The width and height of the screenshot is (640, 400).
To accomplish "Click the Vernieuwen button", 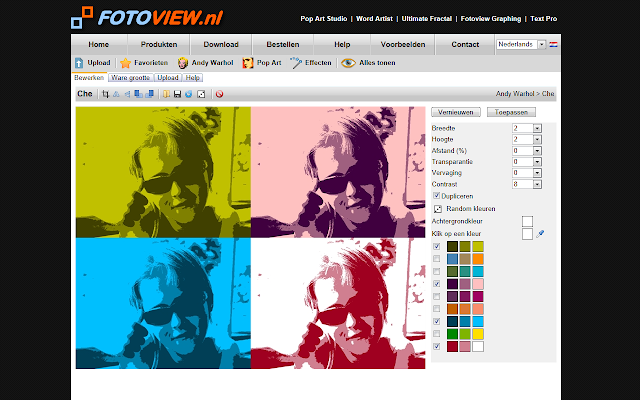I will tap(456, 112).
